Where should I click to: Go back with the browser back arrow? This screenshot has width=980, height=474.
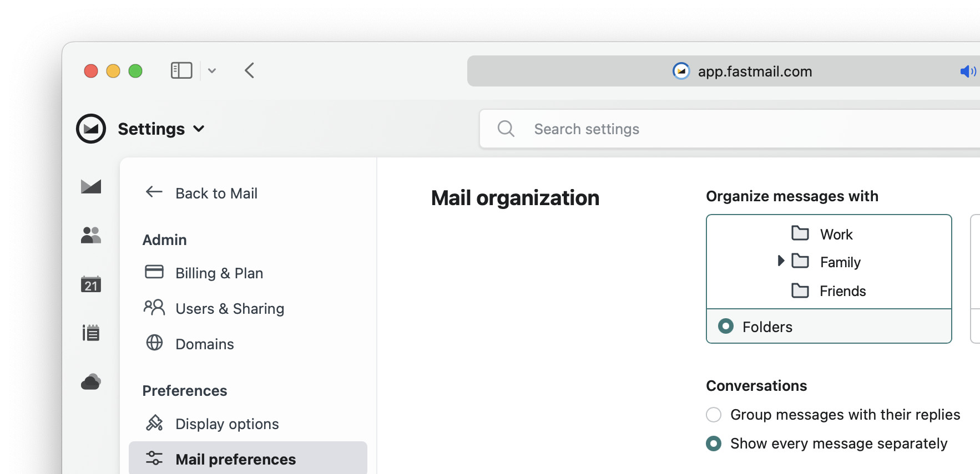pyautogui.click(x=250, y=70)
